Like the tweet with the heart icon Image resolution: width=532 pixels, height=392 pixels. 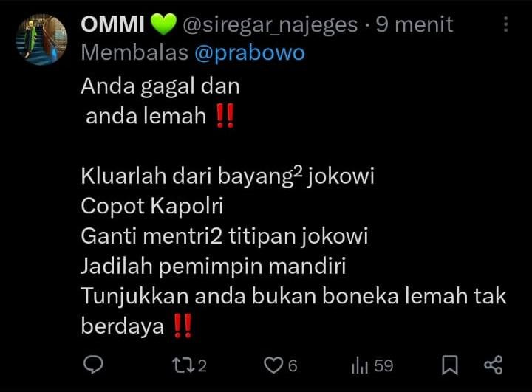pyautogui.click(x=273, y=365)
